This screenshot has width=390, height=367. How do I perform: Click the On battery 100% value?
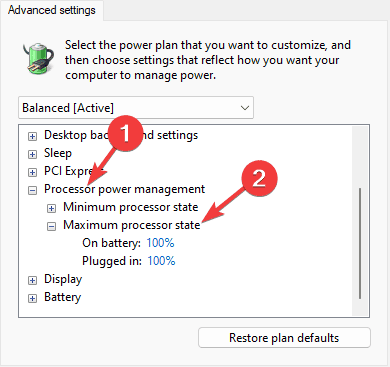coord(160,243)
